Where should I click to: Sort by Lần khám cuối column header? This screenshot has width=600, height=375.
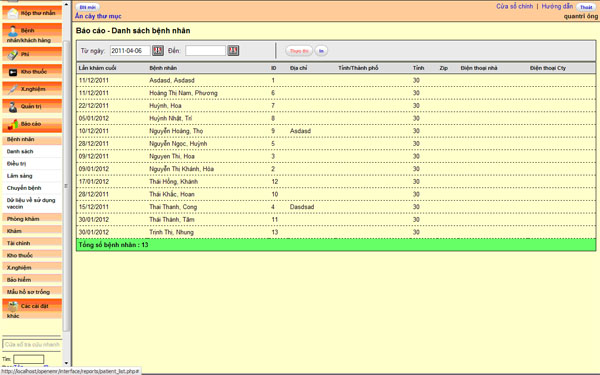coord(97,68)
